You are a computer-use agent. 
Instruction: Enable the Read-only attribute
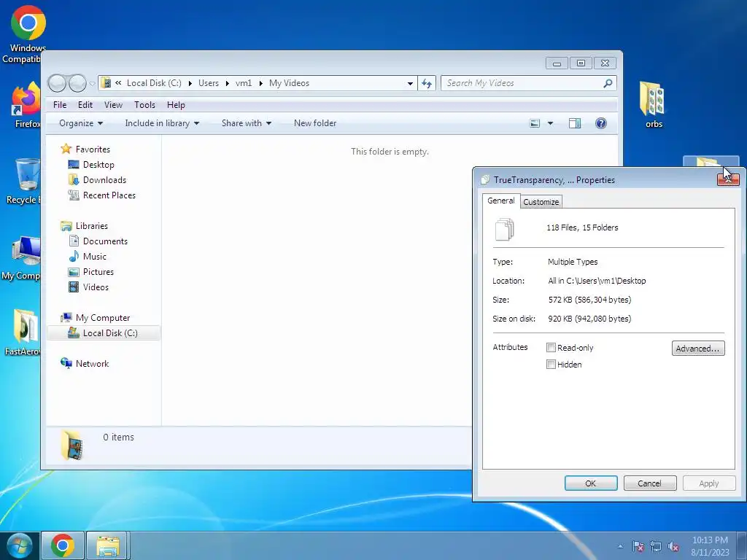(x=551, y=348)
